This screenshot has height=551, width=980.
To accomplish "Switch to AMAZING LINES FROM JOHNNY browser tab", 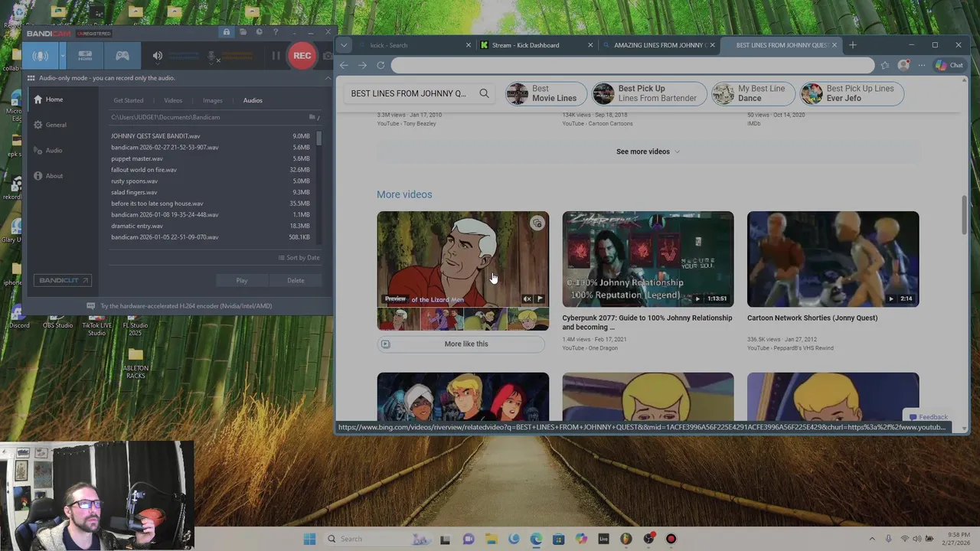I will [658, 45].
